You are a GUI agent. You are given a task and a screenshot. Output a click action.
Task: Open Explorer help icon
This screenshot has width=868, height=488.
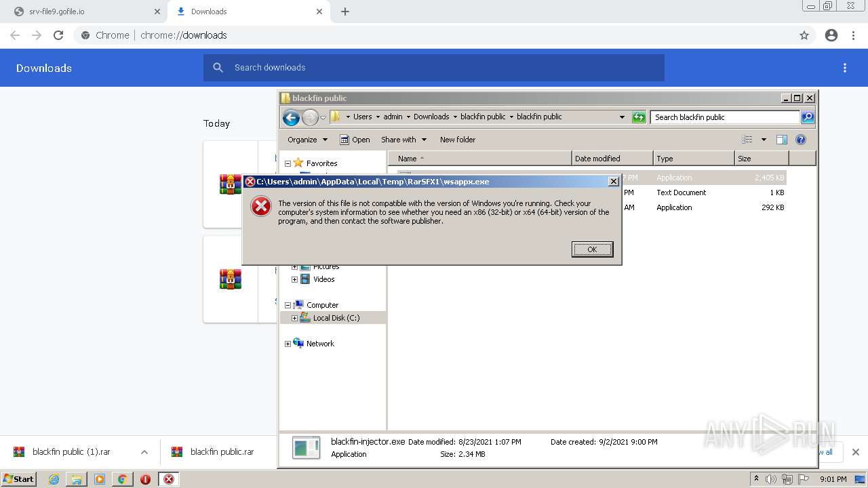pos(801,140)
